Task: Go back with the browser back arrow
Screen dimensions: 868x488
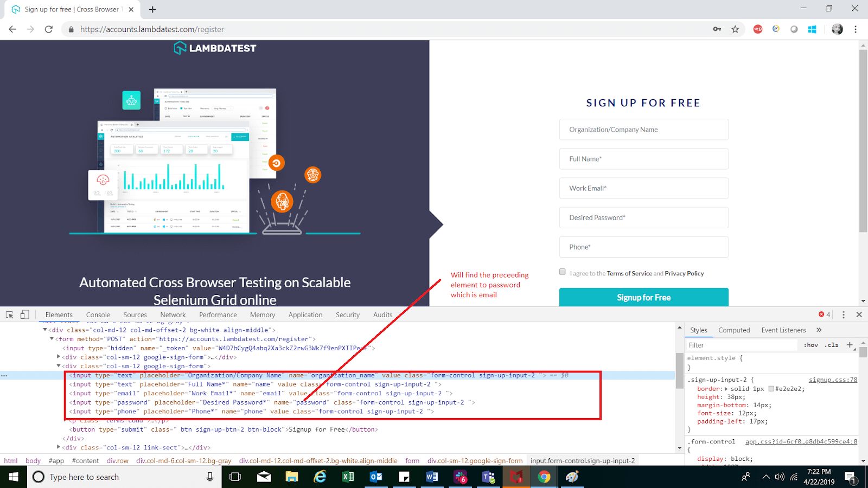Action: tap(12, 29)
